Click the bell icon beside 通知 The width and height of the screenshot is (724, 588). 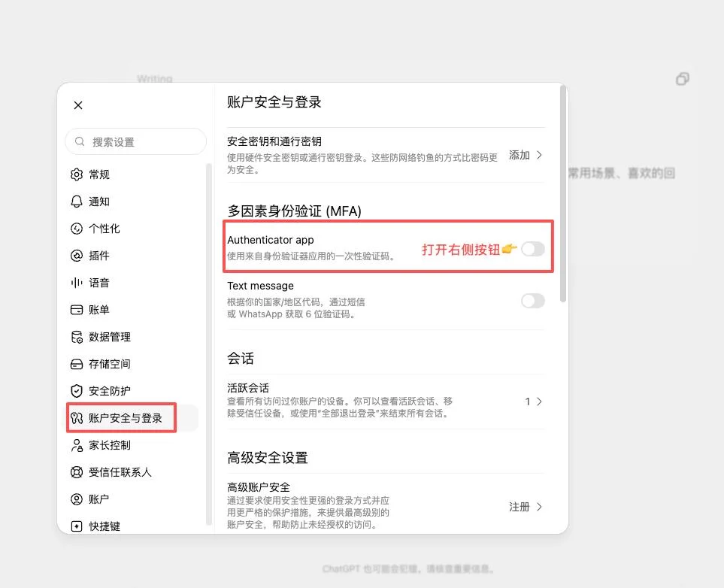[x=77, y=202]
